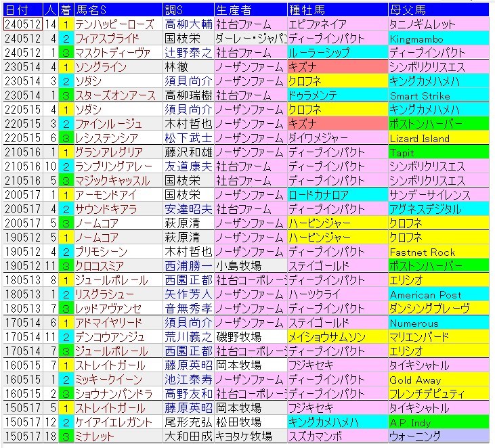Click trainer 音無秀孝
The width and height of the screenshot is (495, 448).
(188, 308)
